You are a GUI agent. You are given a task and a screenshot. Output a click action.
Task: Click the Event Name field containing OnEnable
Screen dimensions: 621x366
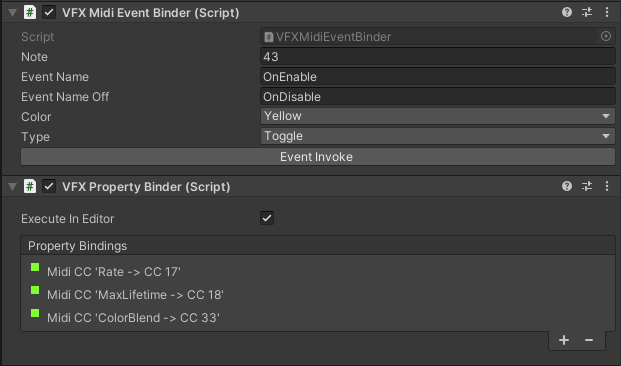click(438, 76)
